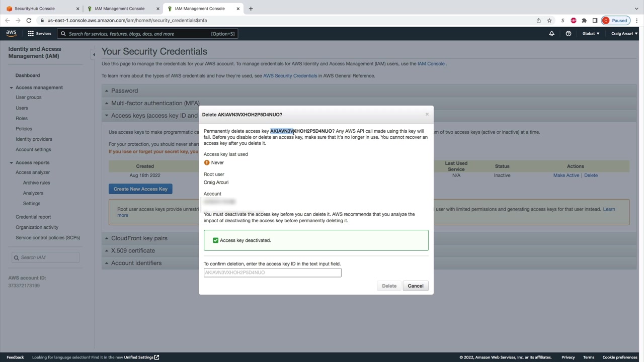This screenshot has height=362, width=644.
Task: Open Archive rules under Access analyzer
Action: click(36, 183)
